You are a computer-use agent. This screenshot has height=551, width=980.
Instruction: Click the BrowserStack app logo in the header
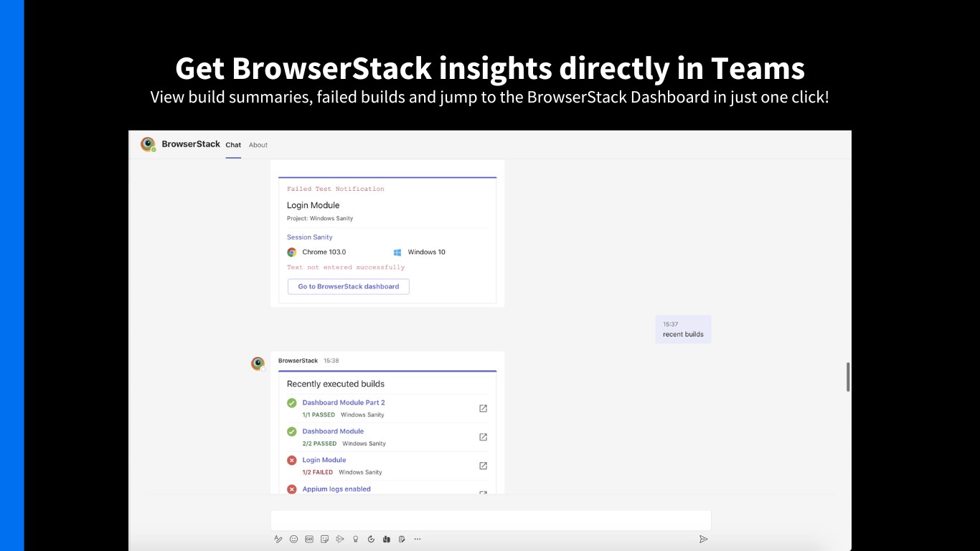(148, 144)
